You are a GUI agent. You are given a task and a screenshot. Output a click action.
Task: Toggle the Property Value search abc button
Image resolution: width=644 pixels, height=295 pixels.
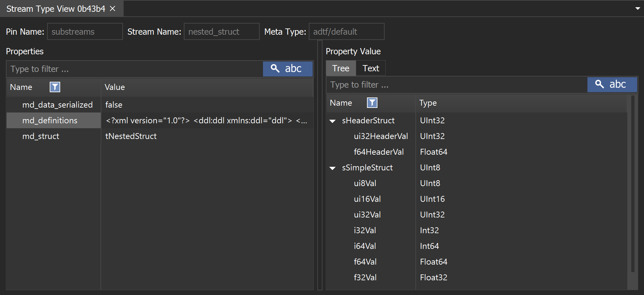[612, 84]
